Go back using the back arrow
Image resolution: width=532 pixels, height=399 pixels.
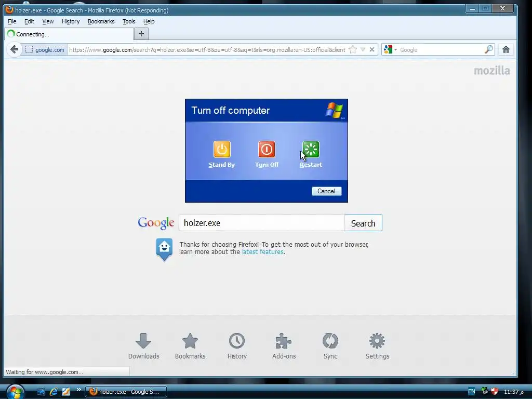14,49
